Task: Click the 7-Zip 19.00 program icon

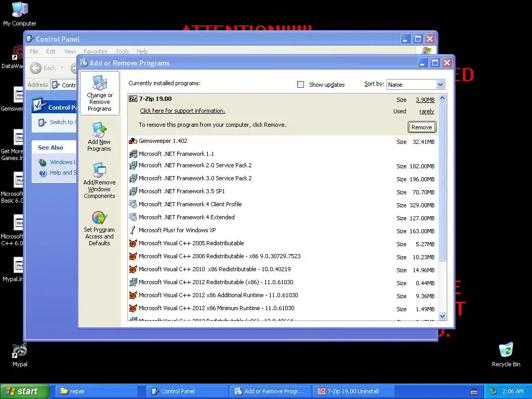Action: click(133, 99)
